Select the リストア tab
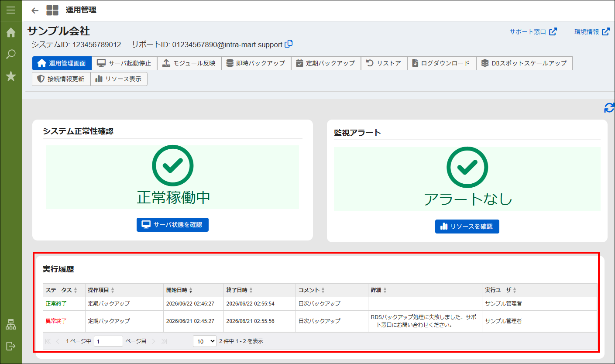 [x=384, y=63]
